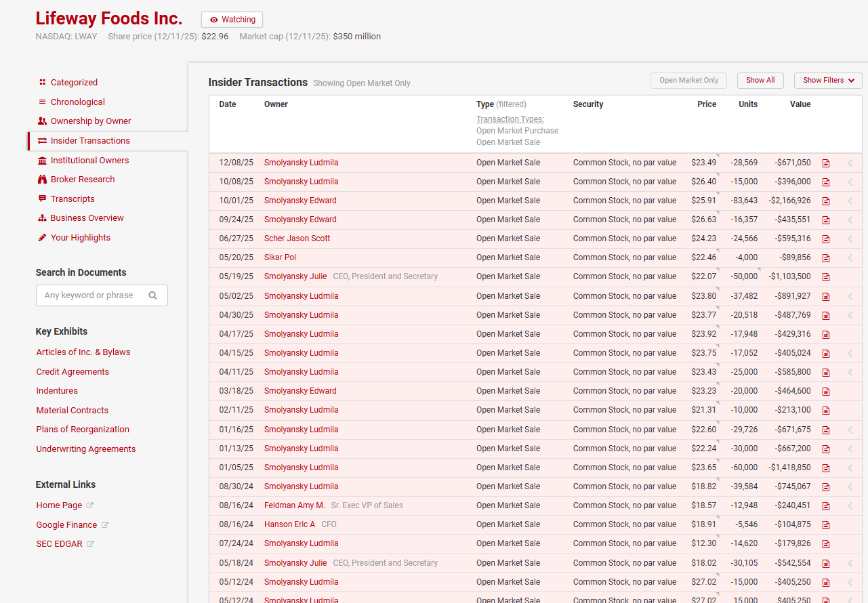
Task: Expand chevron on 06/27/25 Scher row
Action: click(850, 238)
